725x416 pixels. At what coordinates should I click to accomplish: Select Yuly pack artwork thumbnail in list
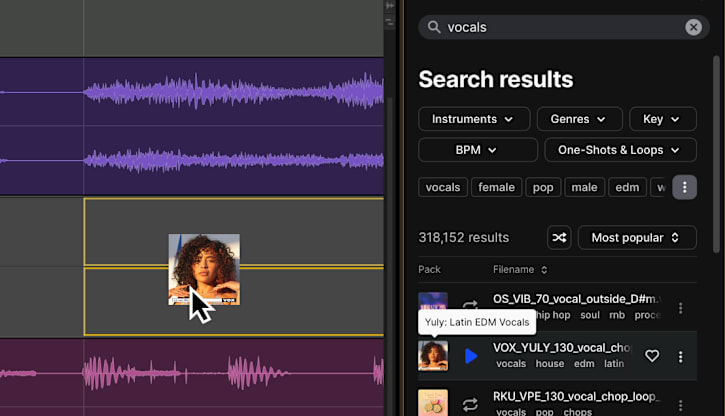pos(433,356)
